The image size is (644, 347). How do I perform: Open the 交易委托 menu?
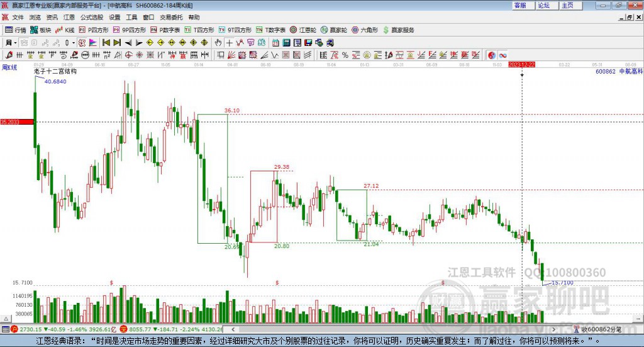(x=171, y=17)
